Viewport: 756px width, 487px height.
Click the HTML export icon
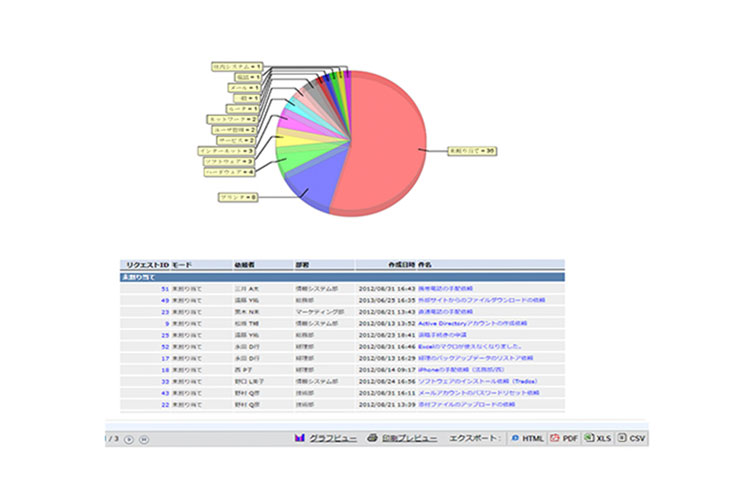(514, 438)
